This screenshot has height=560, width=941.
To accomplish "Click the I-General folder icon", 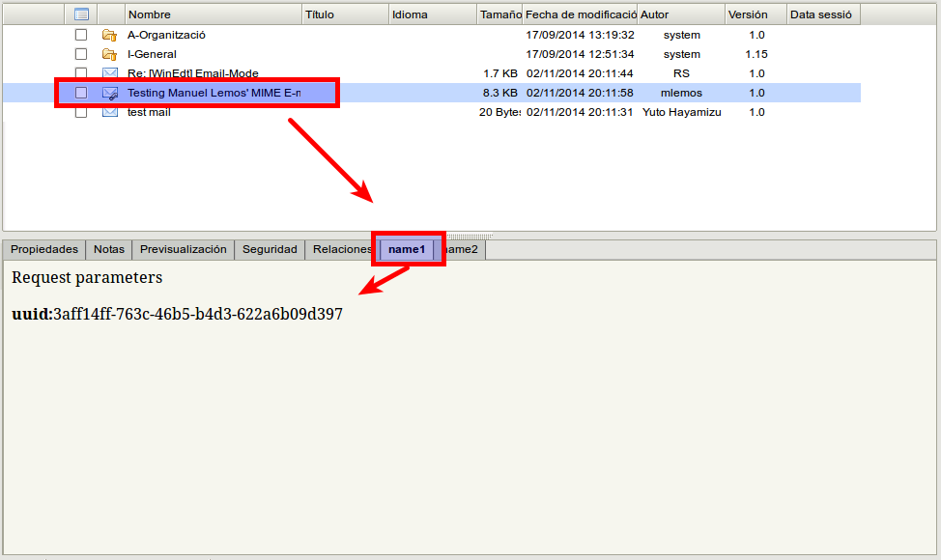I will pos(109,54).
